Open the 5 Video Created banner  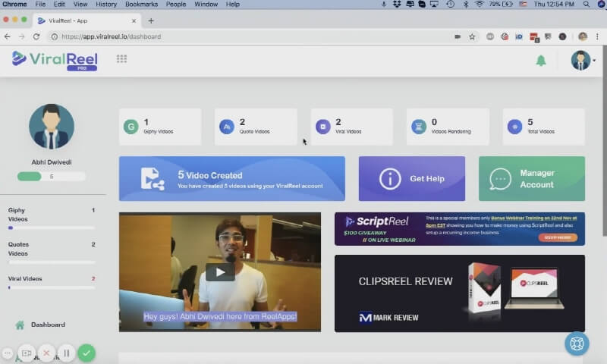(232, 179)
